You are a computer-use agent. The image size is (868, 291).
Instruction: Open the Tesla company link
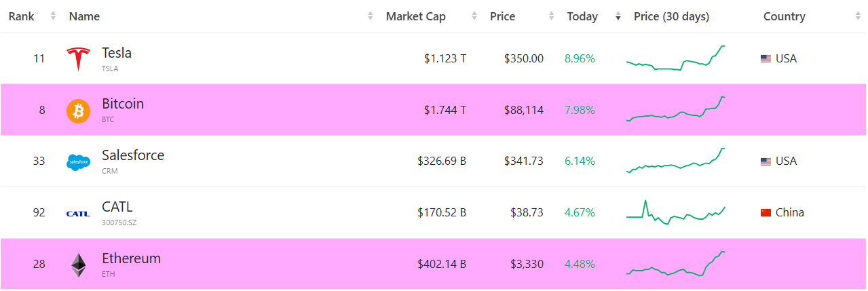117,53
